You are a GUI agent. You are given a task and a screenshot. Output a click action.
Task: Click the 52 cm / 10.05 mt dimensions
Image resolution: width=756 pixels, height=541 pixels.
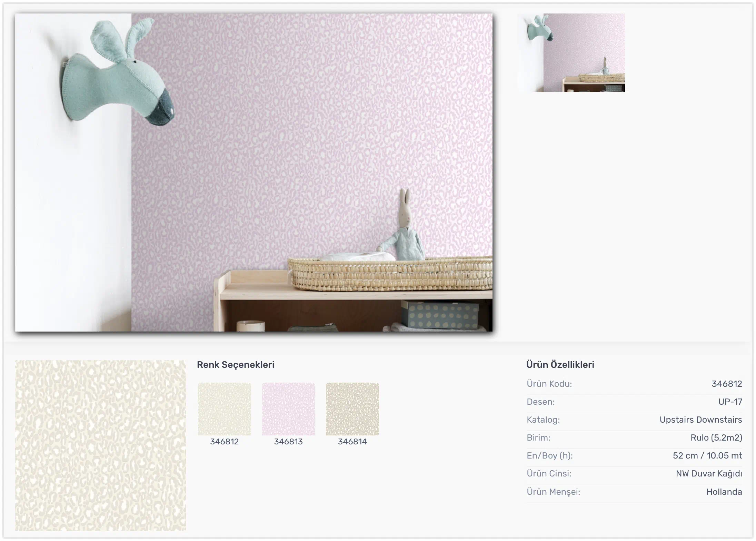click(707, 455)
